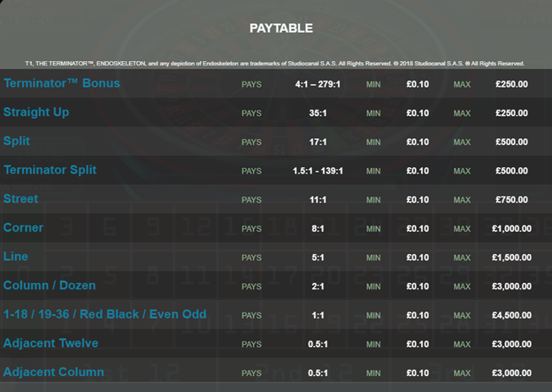Click the 1:1 payout value
Image resolution: width=552 pixels, height=392 pixels.
[x=318, y=315]
